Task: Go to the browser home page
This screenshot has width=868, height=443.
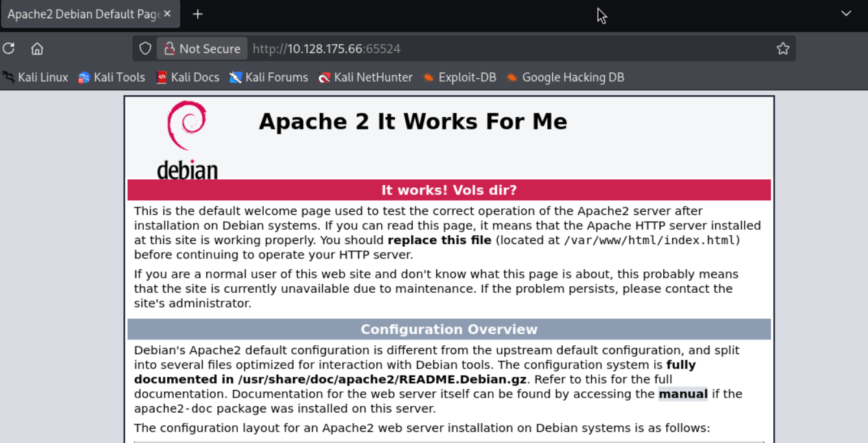Action: coord(37,49)
